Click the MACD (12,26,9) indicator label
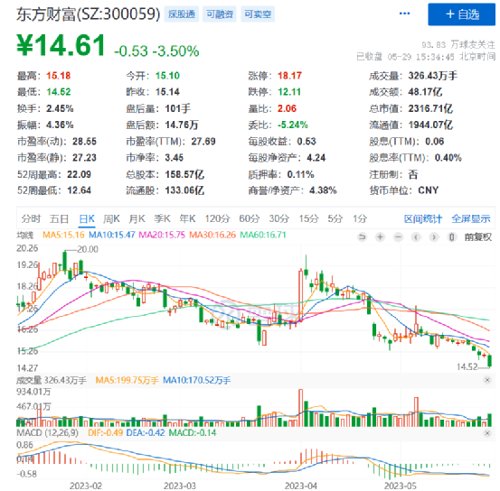The width and height of the screenshot is (500, 491). pyautogui.click(x=48, y=433)
